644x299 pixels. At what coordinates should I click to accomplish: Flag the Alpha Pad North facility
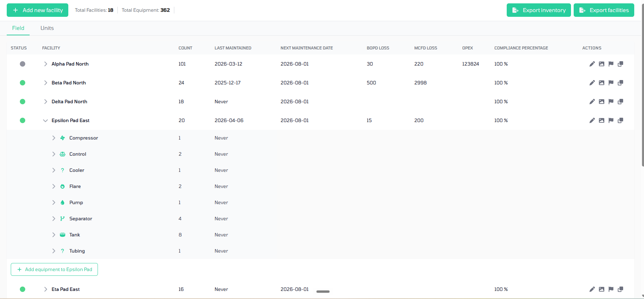pyautogui.click(x=611, y=64)
